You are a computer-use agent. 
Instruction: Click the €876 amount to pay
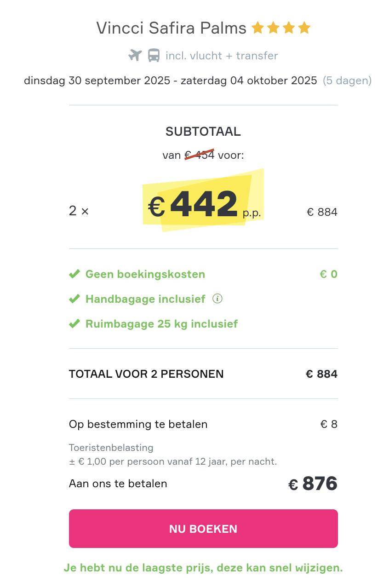(x=313, y=484)
